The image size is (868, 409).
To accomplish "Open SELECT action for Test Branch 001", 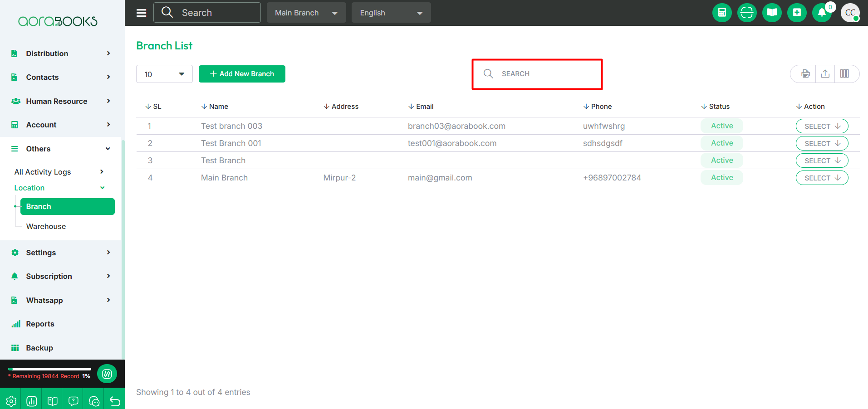I will tap(822, 143).
